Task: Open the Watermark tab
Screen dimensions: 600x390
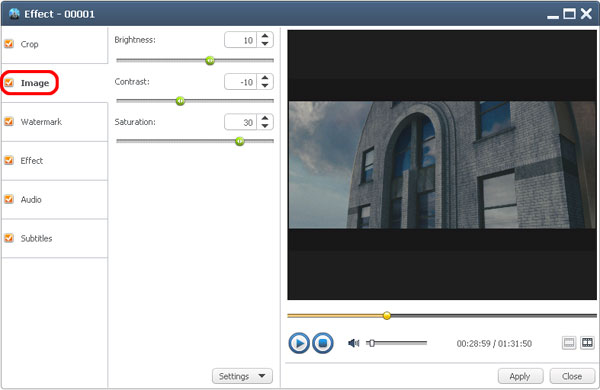Action: [55, 122]
